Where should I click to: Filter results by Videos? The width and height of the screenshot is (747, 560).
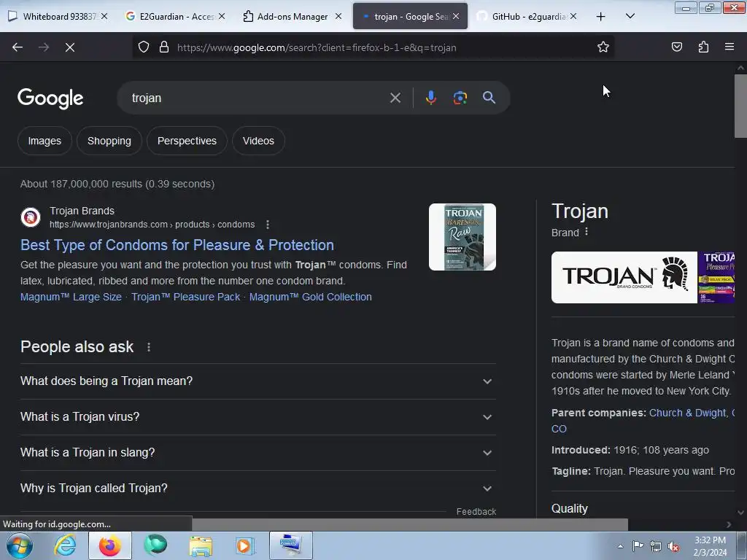(x=258, y=141)
